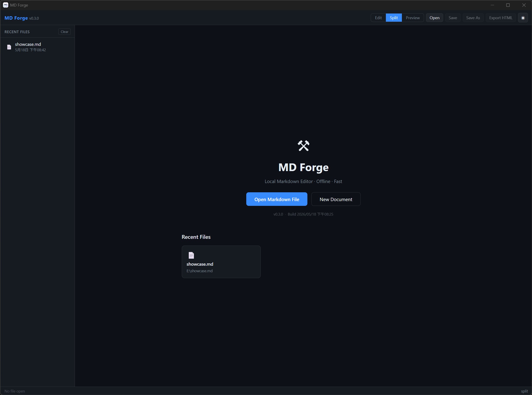Click the Open toolbar button
Image resolution: width=532 pixels, height=395 pixels.
434,18
